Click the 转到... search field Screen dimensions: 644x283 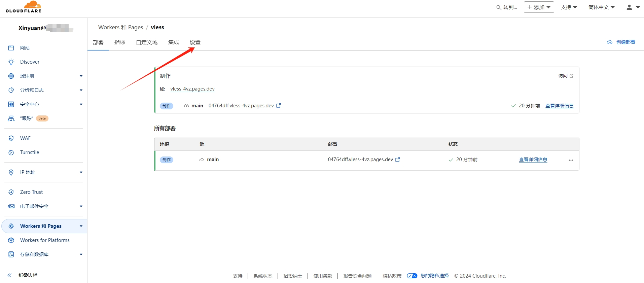(507, 7)
